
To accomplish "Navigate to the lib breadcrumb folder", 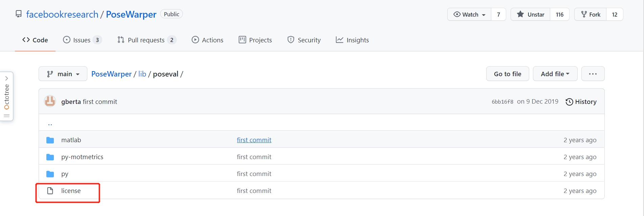I will 142,74.
